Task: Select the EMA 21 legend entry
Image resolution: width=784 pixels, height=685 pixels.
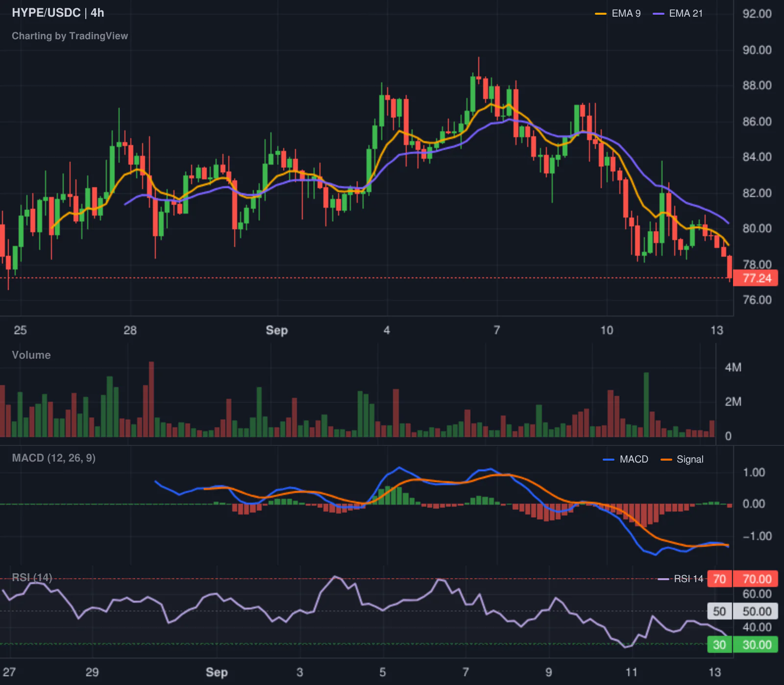Action: tap(678, 13)
